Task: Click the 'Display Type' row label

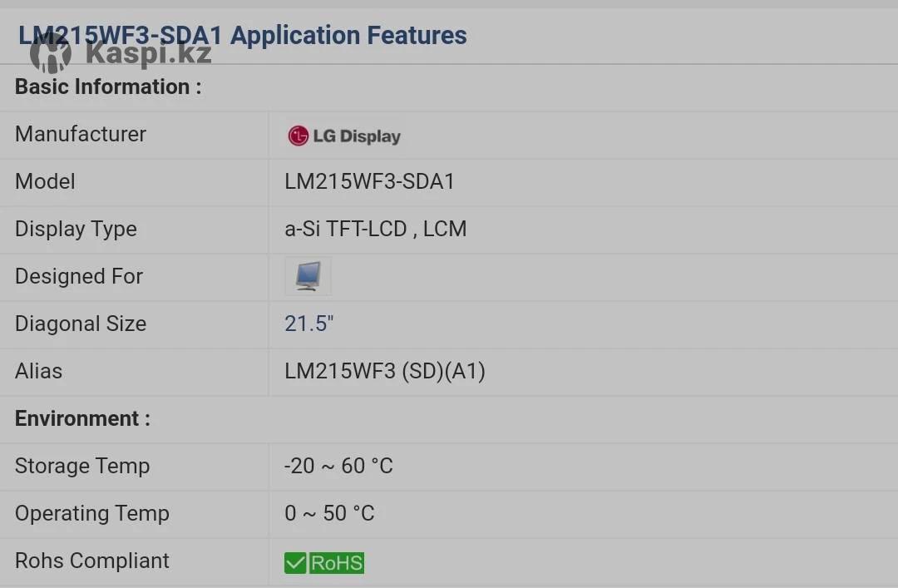Action: coord(76,230)
